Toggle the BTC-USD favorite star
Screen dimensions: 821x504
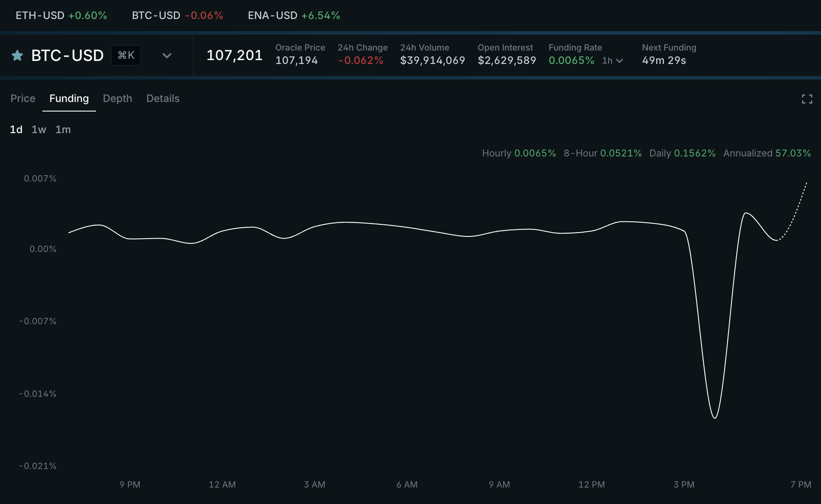coord(17,55)
